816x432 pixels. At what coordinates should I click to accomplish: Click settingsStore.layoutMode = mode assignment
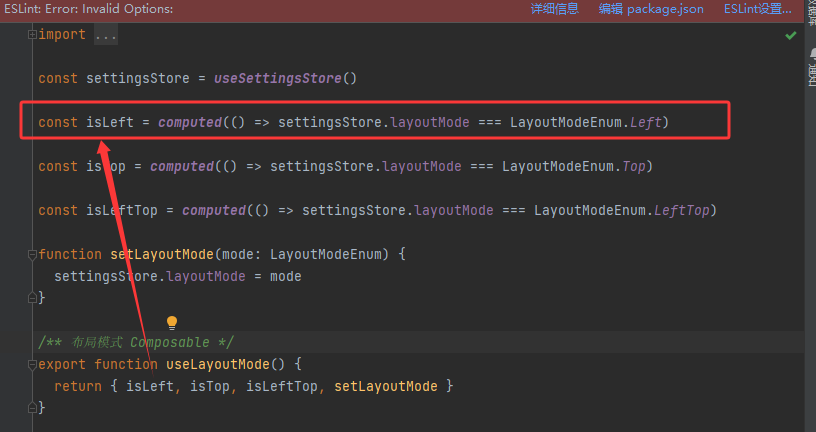coord(178,276)
